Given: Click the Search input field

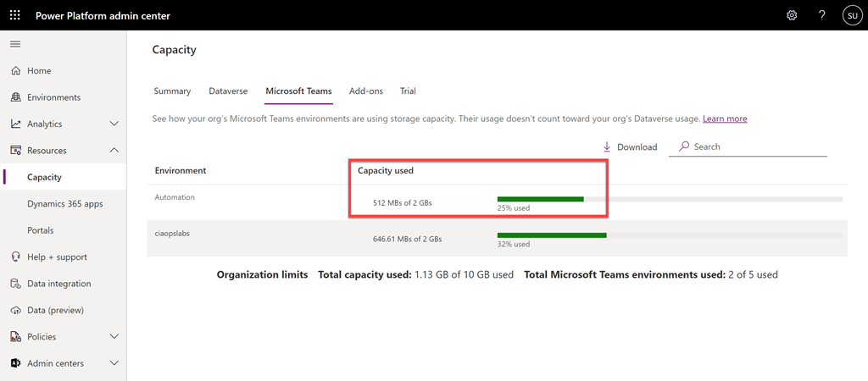Looking at the screenshot, I should pos(754,146).
